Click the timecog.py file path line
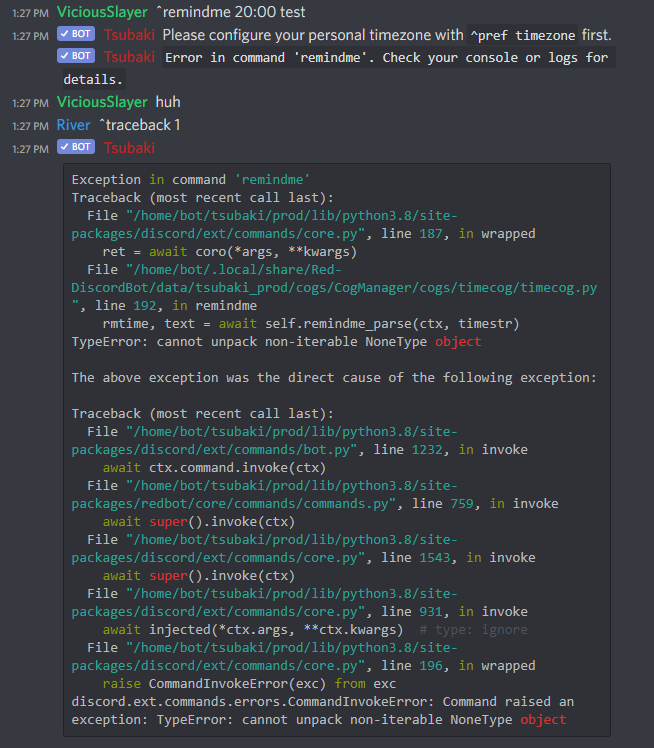Viewport: 654px width, 748px height. pos(334,288)
